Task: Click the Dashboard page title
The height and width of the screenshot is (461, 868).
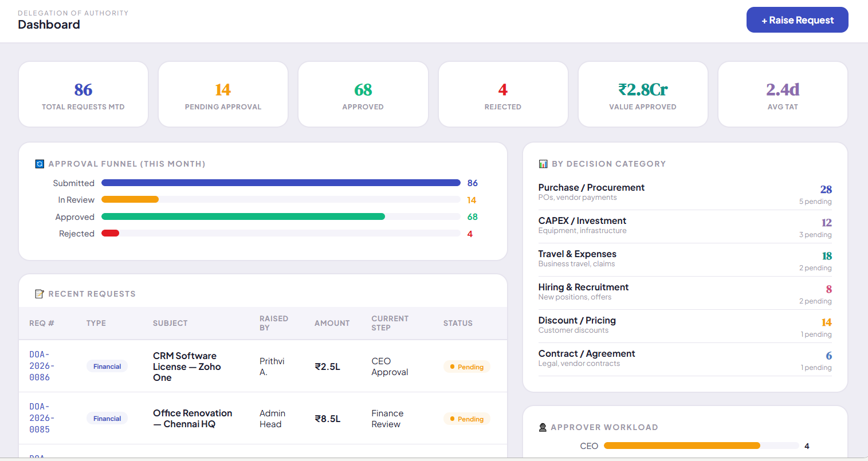Action: [49, 25]
